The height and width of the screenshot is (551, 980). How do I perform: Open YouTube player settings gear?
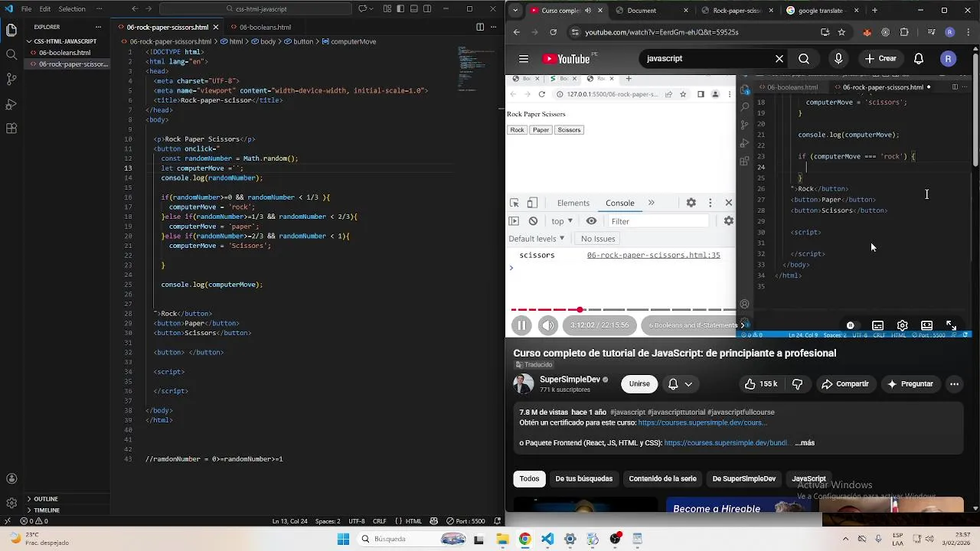pos(902,325)
